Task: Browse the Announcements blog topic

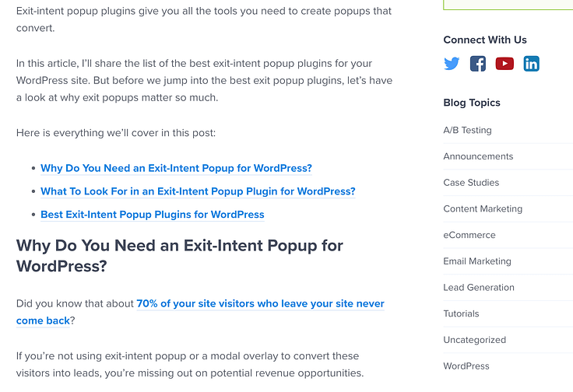Action: pyautogui.click(x=478, y=156)
